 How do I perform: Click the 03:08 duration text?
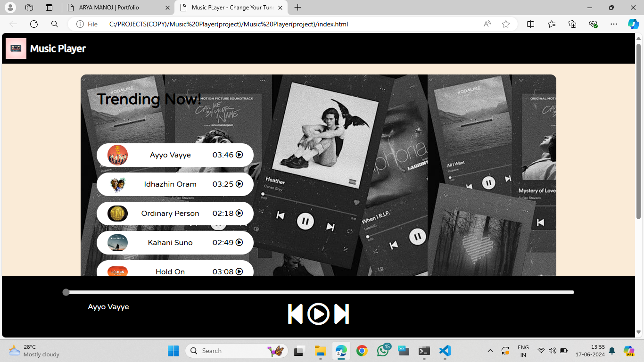(223, 272)
